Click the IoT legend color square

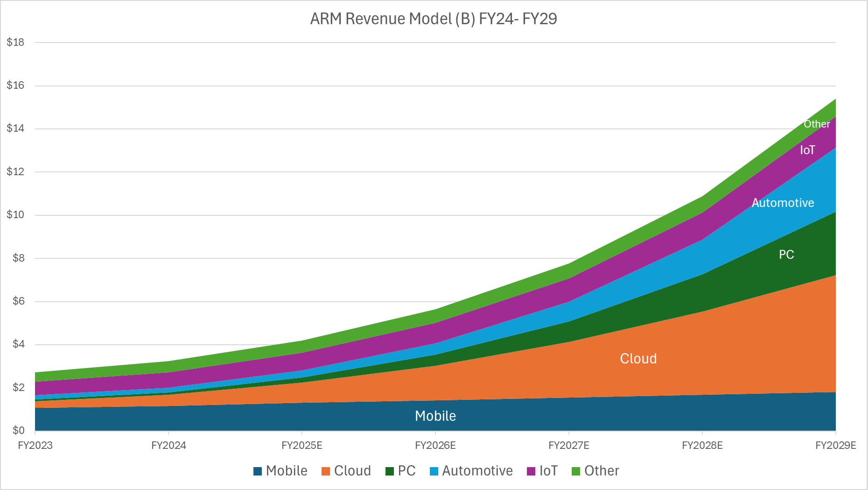(531, 471)
